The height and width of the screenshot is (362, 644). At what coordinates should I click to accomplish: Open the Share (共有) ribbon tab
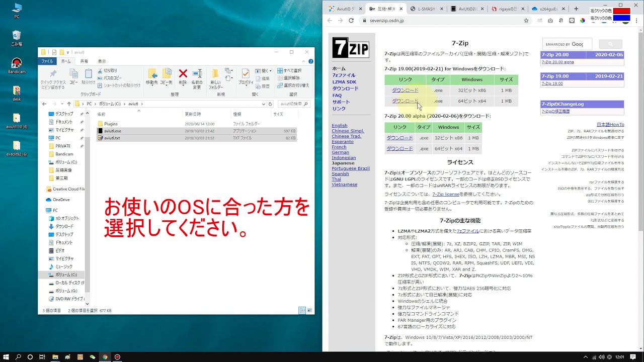[84, 61]
